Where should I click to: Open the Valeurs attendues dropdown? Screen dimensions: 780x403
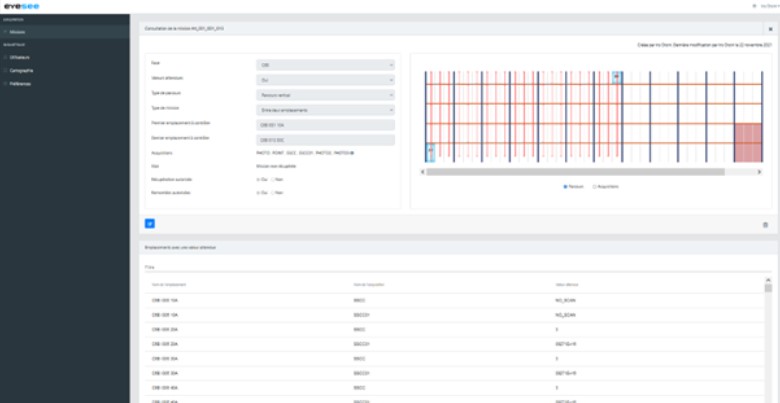tap(325, 80)
